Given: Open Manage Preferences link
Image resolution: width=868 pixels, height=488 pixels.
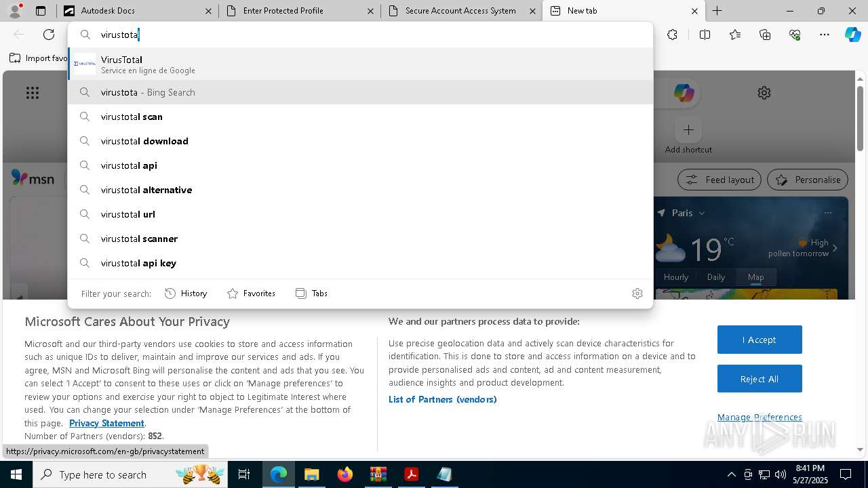Looking at the screenshot, I should (759, 417).
